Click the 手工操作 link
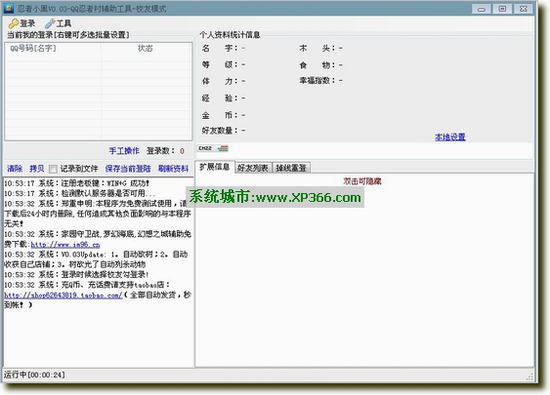Viewport: 550px width, 395px height. tap(124, 151)
